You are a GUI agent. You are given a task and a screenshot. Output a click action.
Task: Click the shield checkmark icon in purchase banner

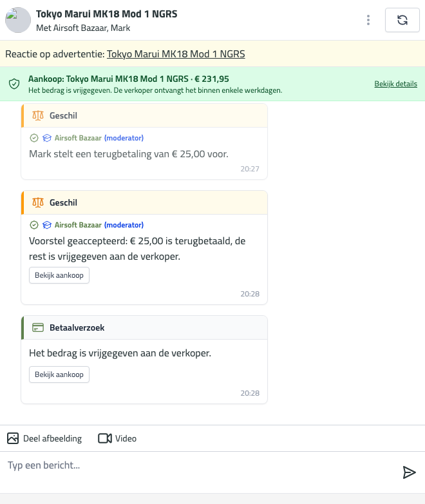coord(14,84)
